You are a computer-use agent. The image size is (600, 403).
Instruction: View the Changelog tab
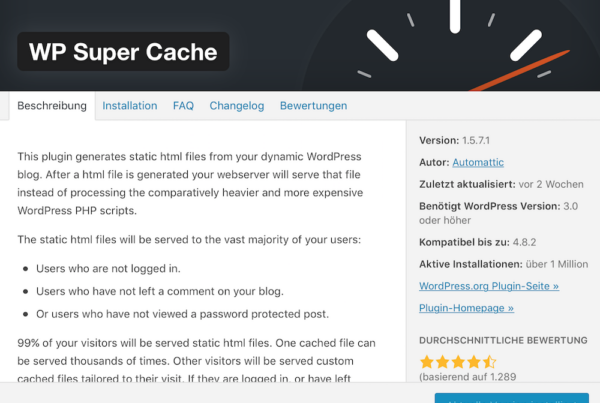[x=236, y=105]
